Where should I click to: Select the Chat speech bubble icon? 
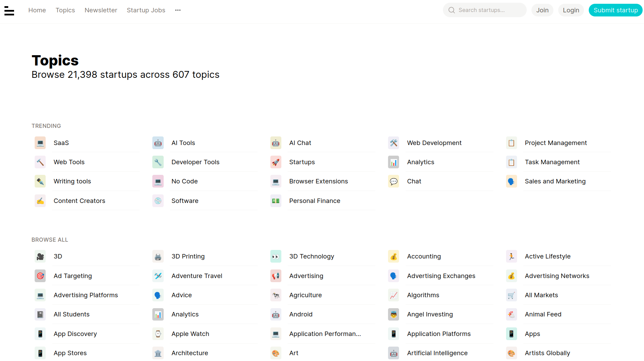coord(394,181)
